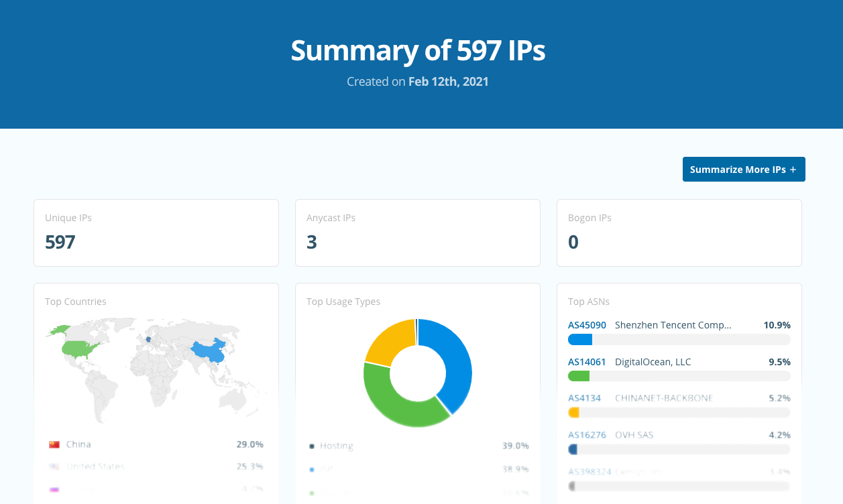Click the ISP legend dot
Image resolution: width=843 pixels, height=504 pixels.
(312, 470)
